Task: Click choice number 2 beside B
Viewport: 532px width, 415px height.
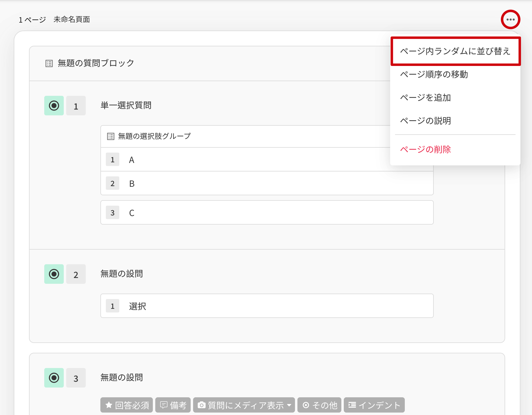Action: (x=113, y=183)
